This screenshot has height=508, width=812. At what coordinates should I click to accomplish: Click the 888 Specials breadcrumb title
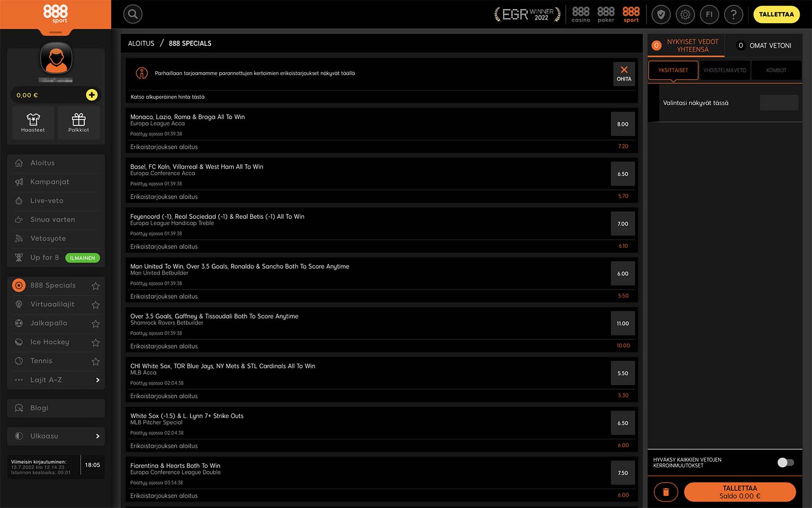pos(190,44)
